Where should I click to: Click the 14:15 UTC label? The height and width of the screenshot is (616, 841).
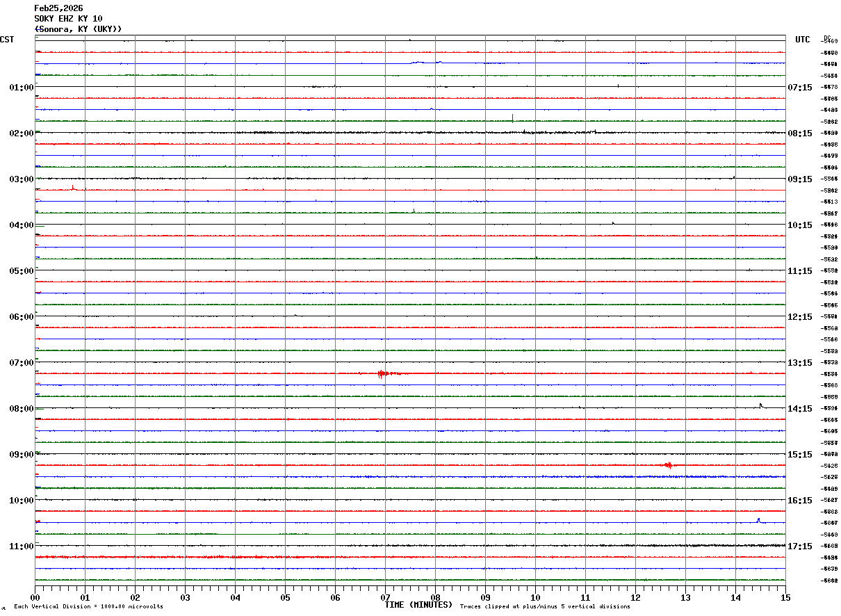(800, 408)
